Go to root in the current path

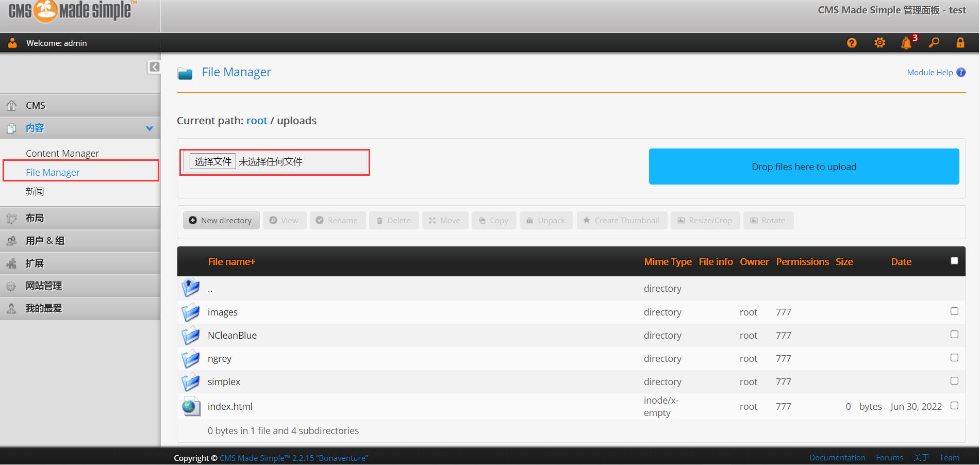point(257,121)
